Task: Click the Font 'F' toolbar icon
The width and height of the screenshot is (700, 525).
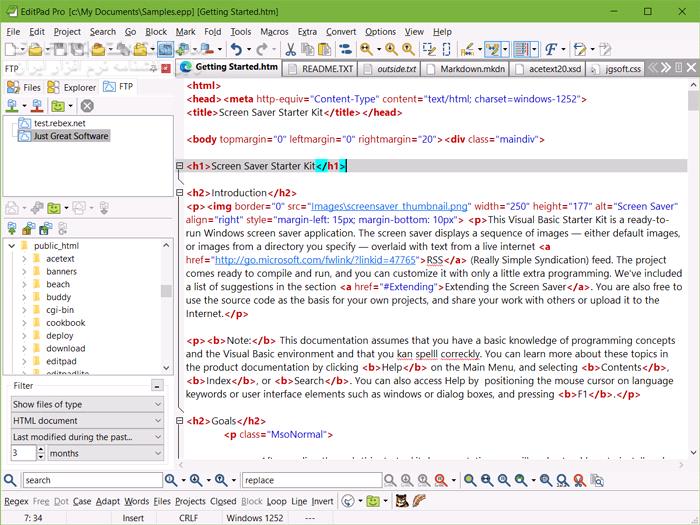Action: (550, 48)
